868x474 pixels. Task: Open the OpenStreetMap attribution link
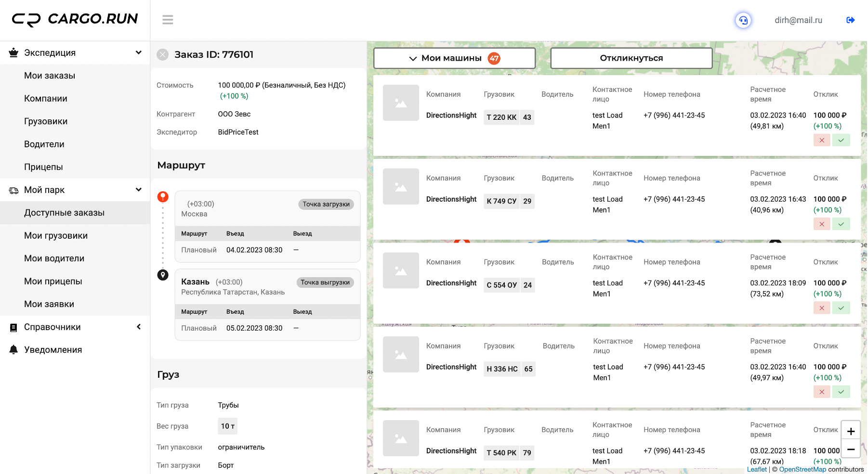point(802,469)
